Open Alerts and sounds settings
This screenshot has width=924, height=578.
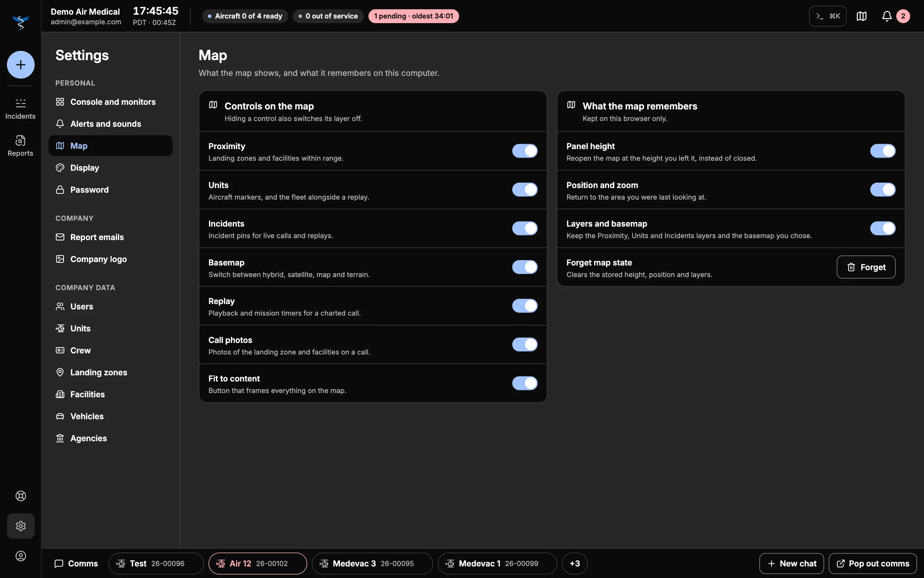pyautogui.click(x=110, y=124)
